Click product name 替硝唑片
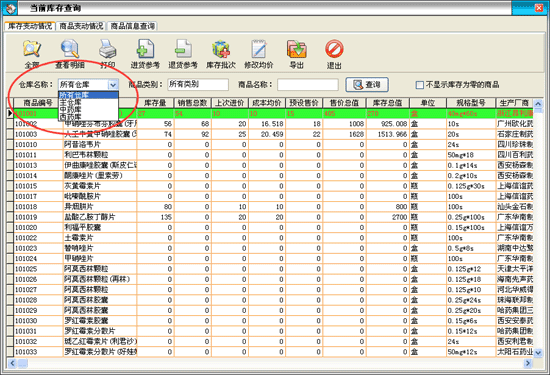The image size is (550, 375). point(79,248)
